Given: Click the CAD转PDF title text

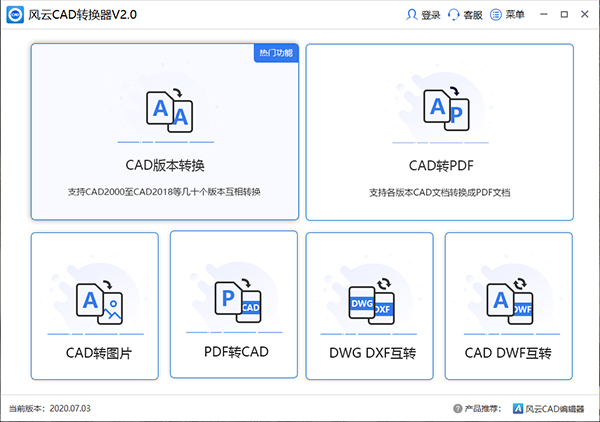Looking at the screenshot, I should (x=440, y=165).
